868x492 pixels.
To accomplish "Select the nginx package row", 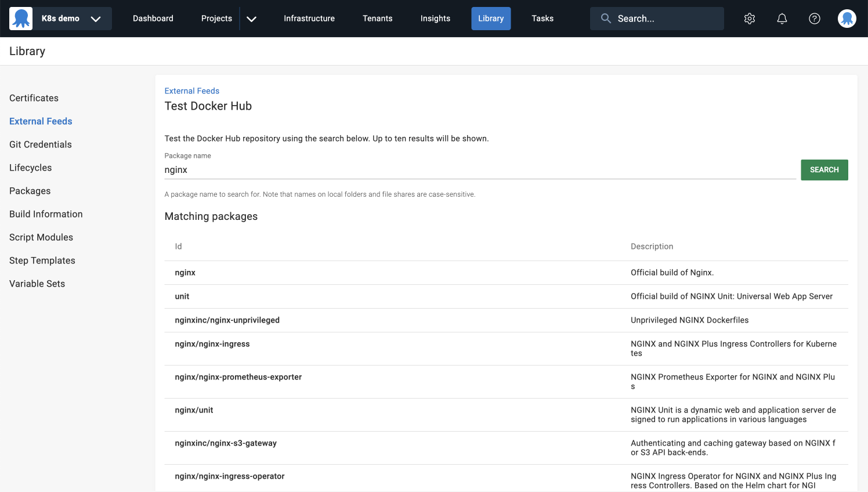I will point(185,272).
